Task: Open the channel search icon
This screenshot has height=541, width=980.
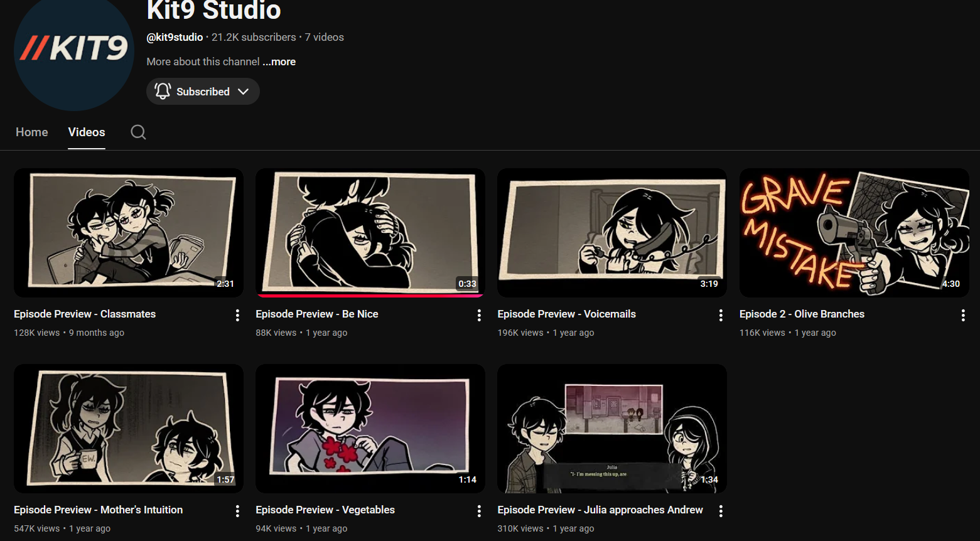Action: [138, 132]
